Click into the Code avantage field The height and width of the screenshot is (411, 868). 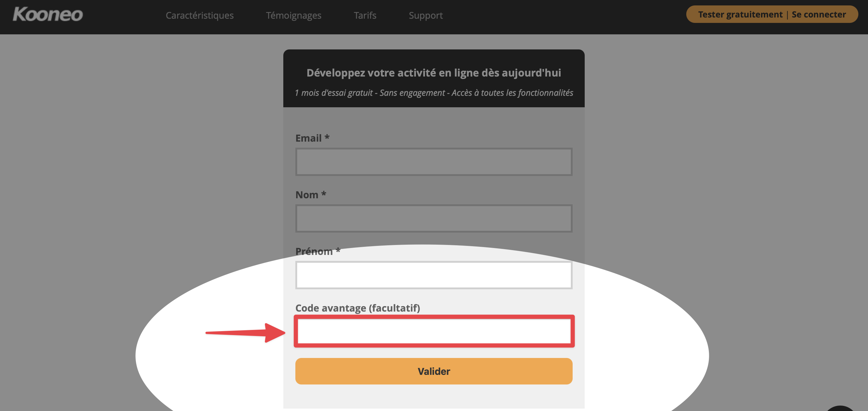pos(434,331)
